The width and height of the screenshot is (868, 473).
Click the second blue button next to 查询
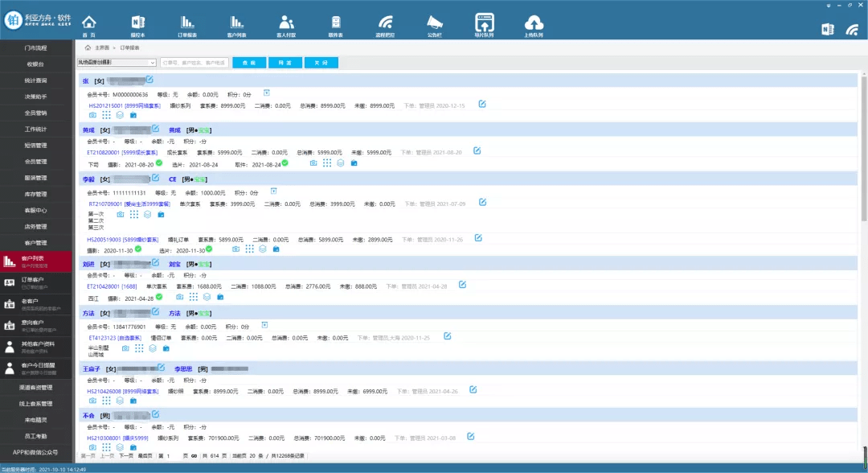pos(285,63)
